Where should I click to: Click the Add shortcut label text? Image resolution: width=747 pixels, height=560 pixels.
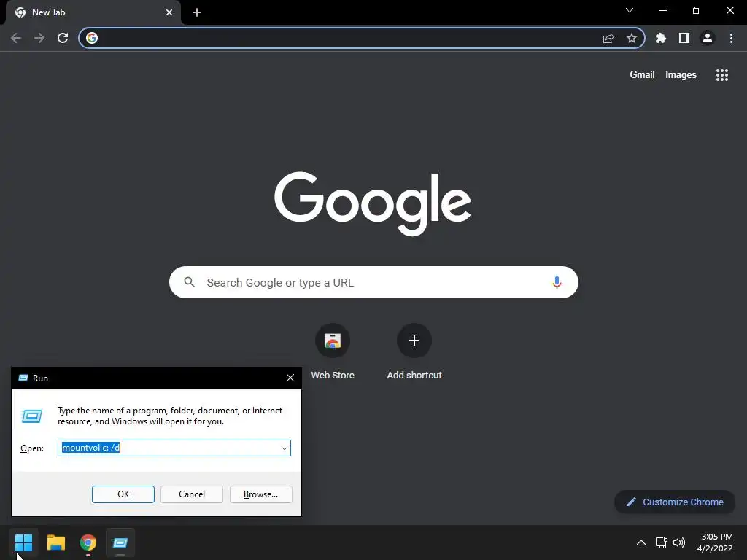click(414, 376)
